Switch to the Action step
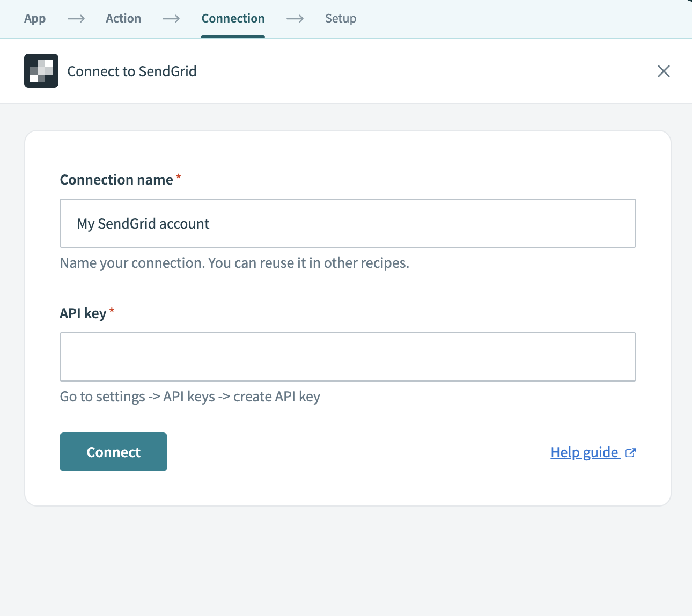This screenshot has height=616, width=692. point(123,19)
